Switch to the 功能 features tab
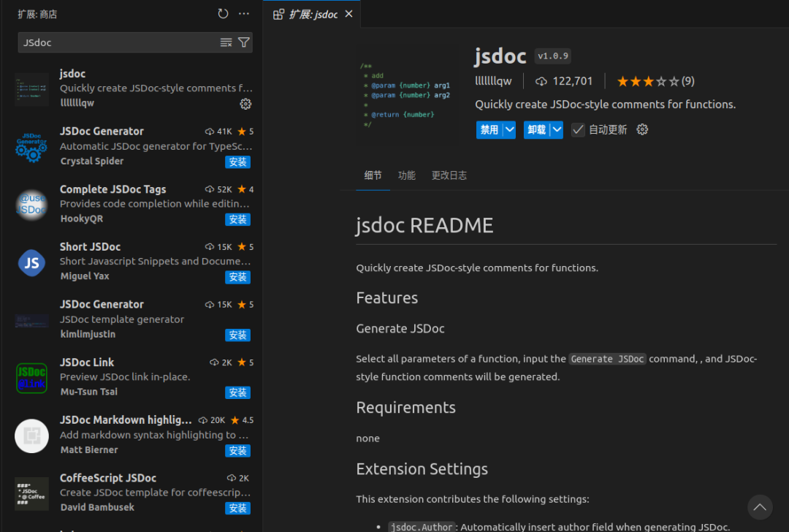 407,175
